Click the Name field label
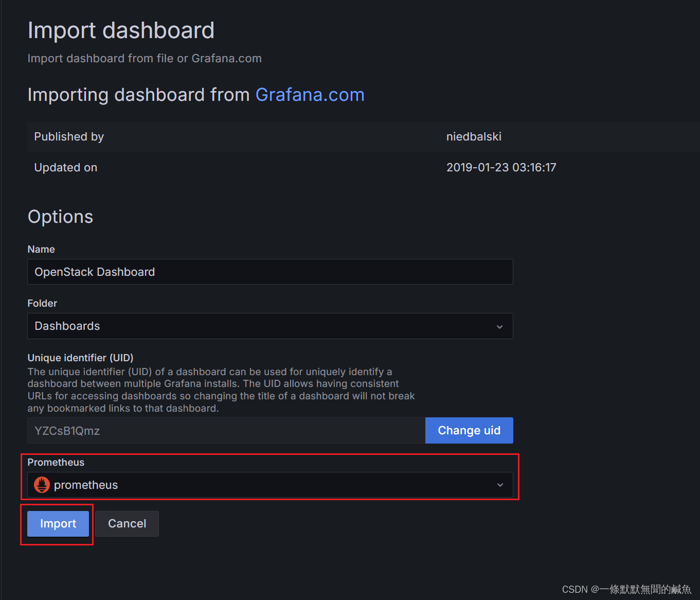Viewport: 700px width, 600px height. tap(41, 249)
